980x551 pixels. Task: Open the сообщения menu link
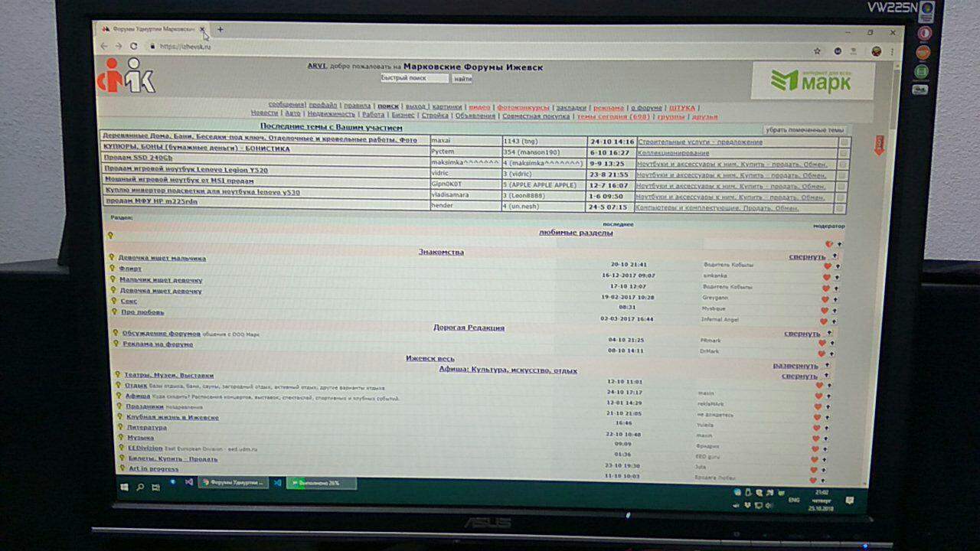tap(286, 105)
